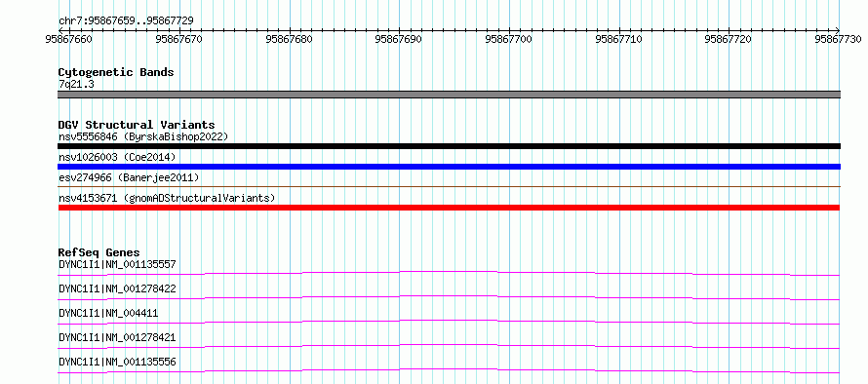868x384 pixels.
Task: Click ruler position 95867680
Action: [289, 39]
